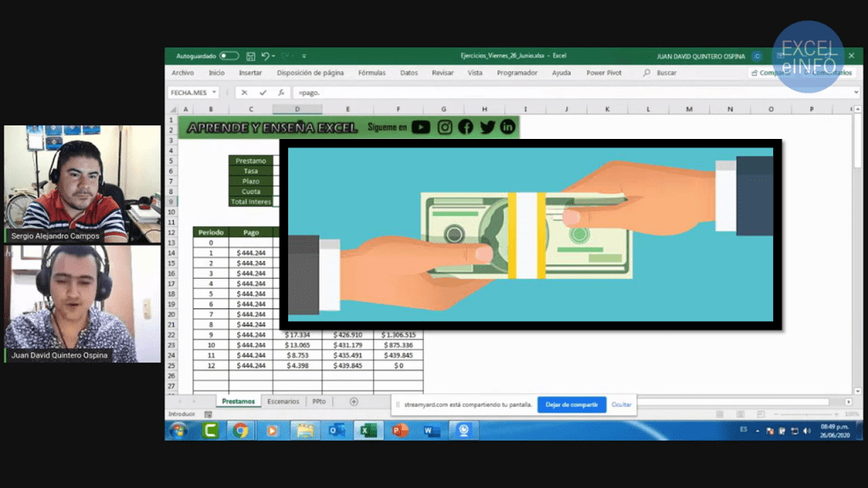Select the cell showing $17.334

298,335
